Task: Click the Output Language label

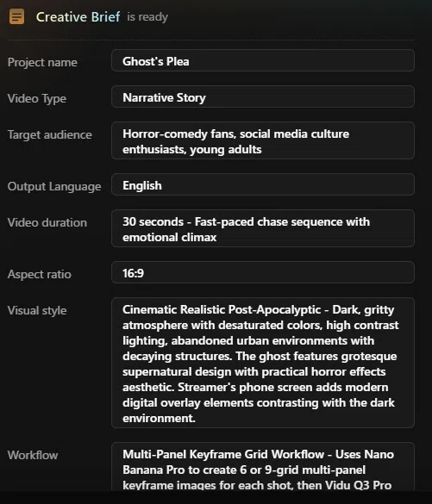Action: tap(54, 187)
